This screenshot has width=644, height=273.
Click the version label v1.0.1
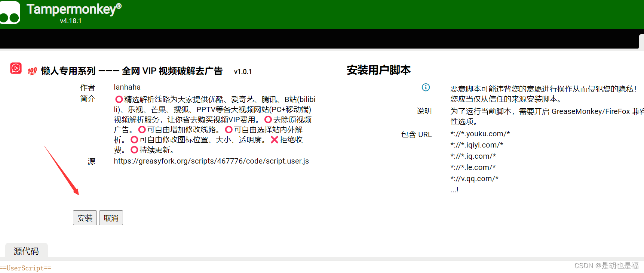pos(243,72)
